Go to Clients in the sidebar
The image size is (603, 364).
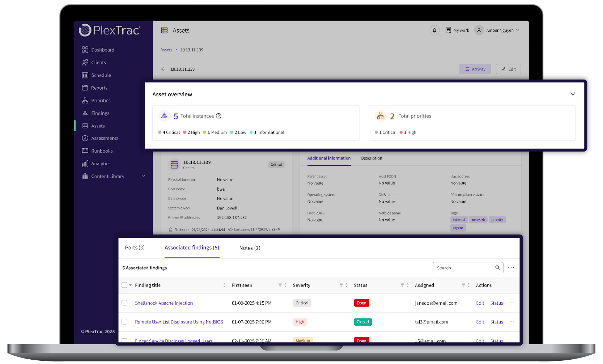pos(94,63)
